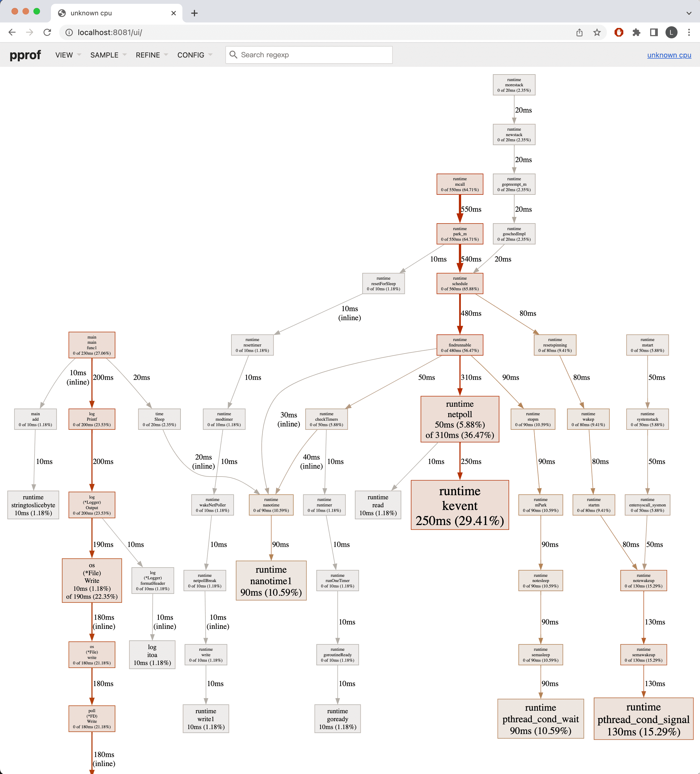The height and width of the screenshot is (774, 700).
Task: Open the browser three-dot menu
Action: click(x=689, y=32)
